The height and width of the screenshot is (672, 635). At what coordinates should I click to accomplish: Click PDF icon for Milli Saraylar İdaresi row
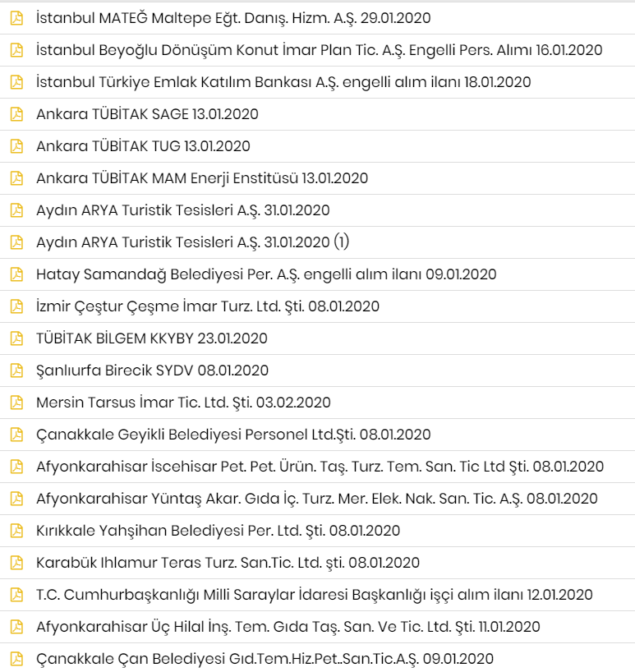(16, 595)
